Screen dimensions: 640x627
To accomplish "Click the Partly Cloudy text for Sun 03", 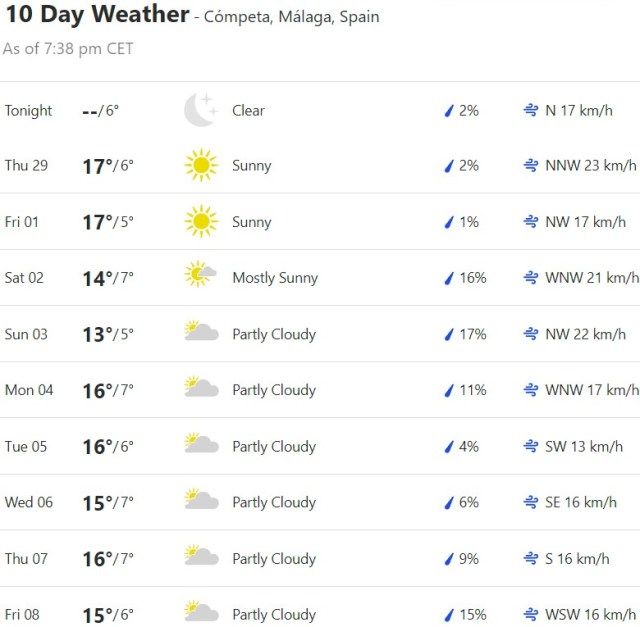I will click(274, 334).
